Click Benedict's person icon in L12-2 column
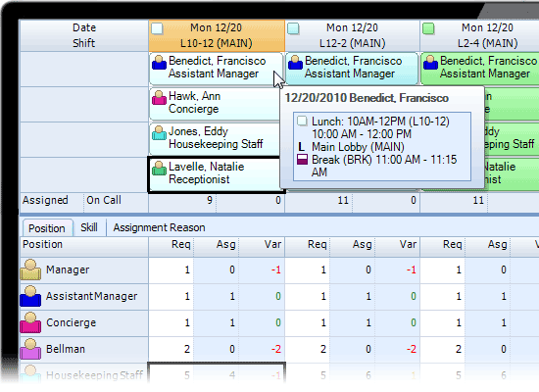Screen dimensions: 539x392 coord(295,63)
